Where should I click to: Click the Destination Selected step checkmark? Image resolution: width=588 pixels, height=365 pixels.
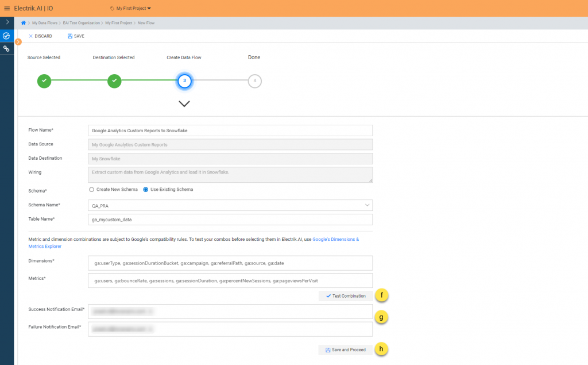tap(114, 81)
